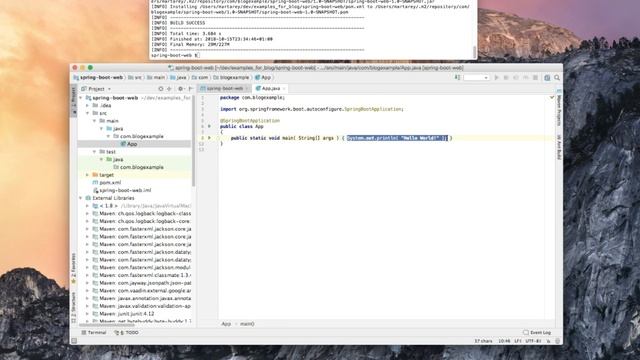Click the src breadcrumb in navigation bar
Screen dimensions: 640x360
(135, 78)
